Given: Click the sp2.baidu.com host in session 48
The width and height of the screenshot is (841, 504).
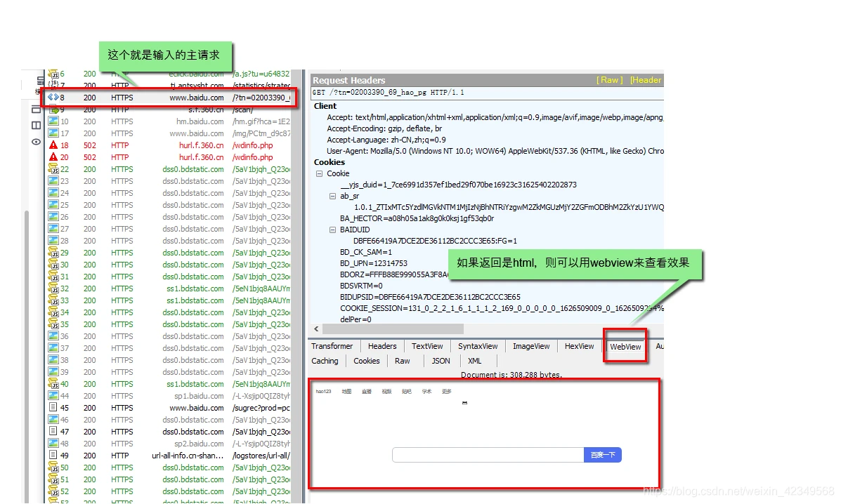Looking at the screenshot, I should click(x=199, y=444).
